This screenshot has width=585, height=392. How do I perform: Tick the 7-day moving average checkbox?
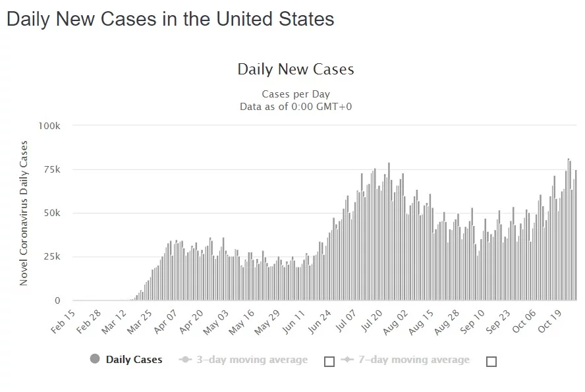491,361
